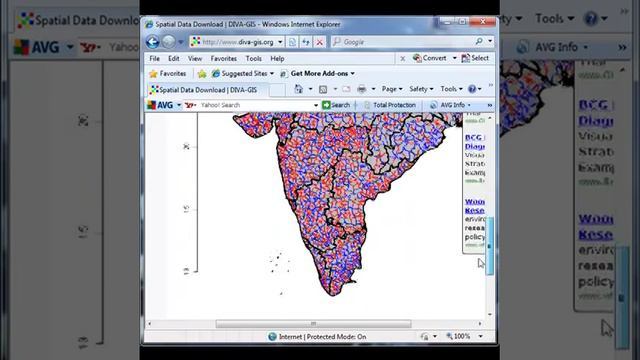
Task: Open the Safety command menu
Action: 421,89
